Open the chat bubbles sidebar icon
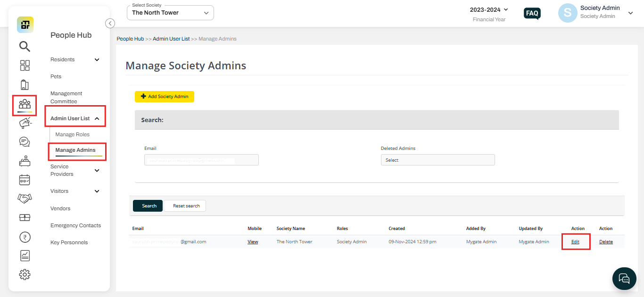The width and height of the screenshot is (644, 297). coord(25,141)
